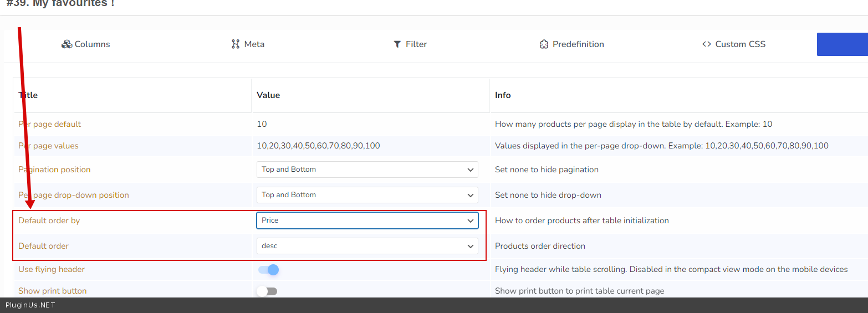Open the Pagination position dropdown
The height and width of the screenshot is (313, 868).
coord(367,170)
